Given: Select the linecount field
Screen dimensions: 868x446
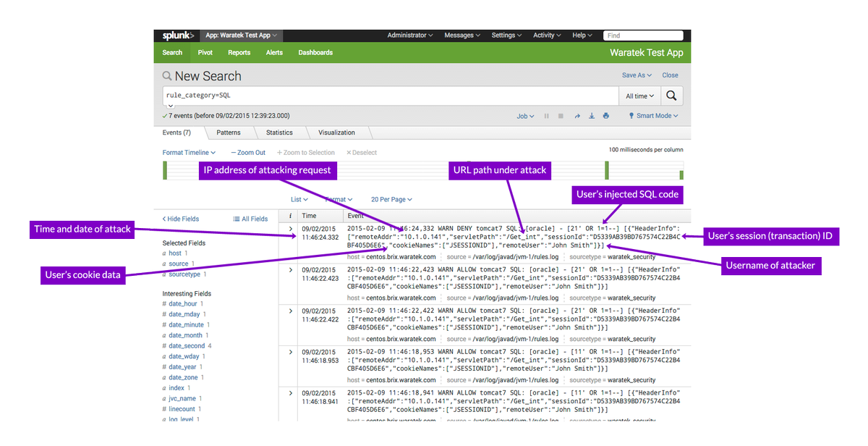Looking at the screenshot, I should coord(182,409).
